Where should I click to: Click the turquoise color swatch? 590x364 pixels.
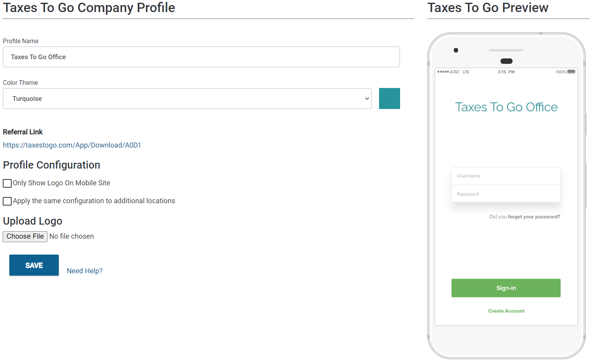(389, 98)
